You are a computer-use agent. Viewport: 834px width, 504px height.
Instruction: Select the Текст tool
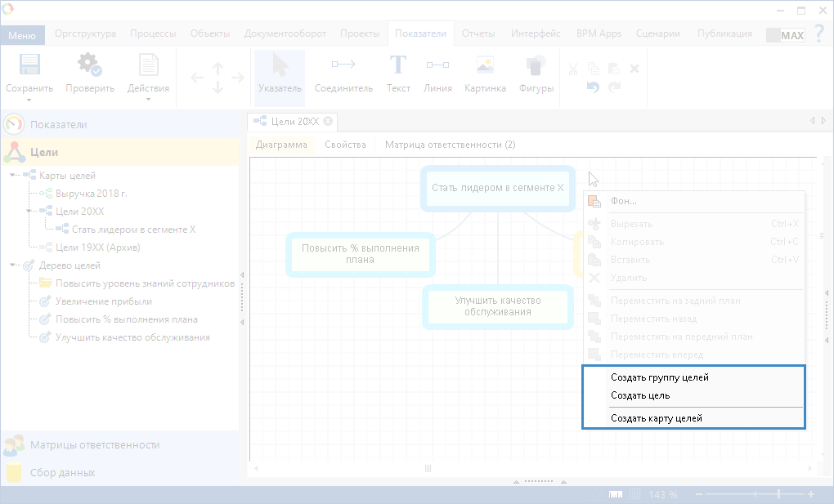coord(398,66)
